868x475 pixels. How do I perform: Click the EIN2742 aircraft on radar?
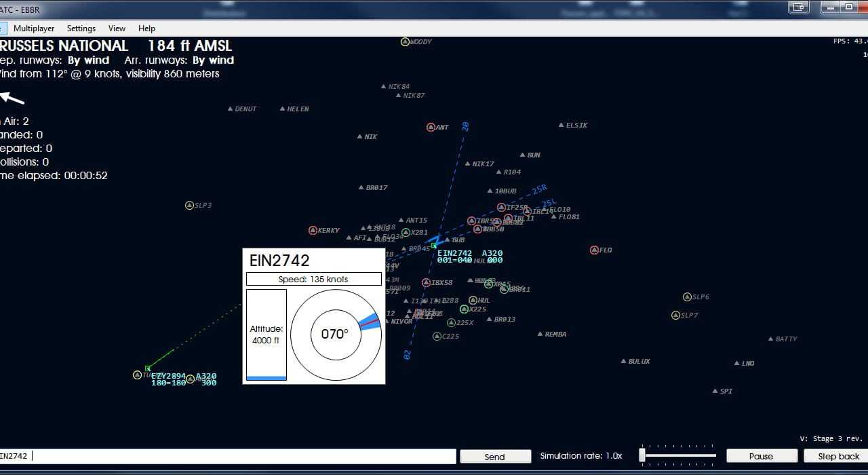click(x=434, y=245)
